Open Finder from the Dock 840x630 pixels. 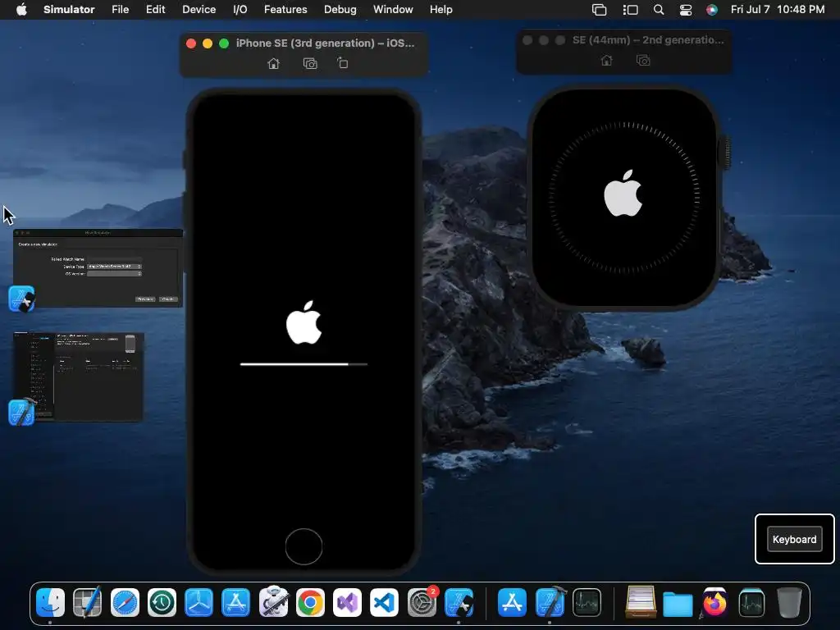50,602
